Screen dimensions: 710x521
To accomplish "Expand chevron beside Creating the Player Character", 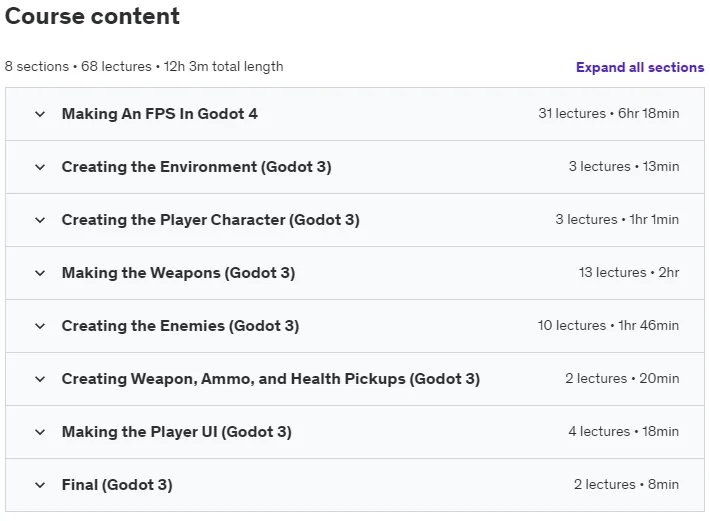I will (40, 220).
